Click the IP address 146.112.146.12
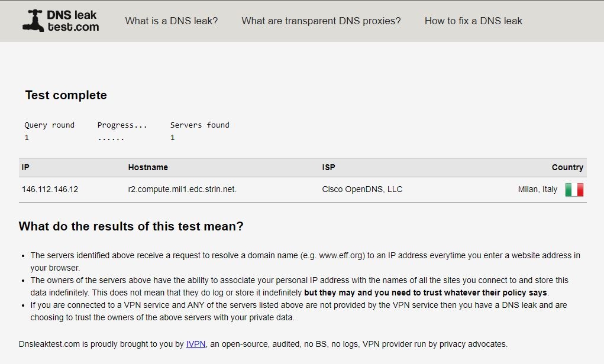Viewport: 604px width, 364px height. click(50, 190)
